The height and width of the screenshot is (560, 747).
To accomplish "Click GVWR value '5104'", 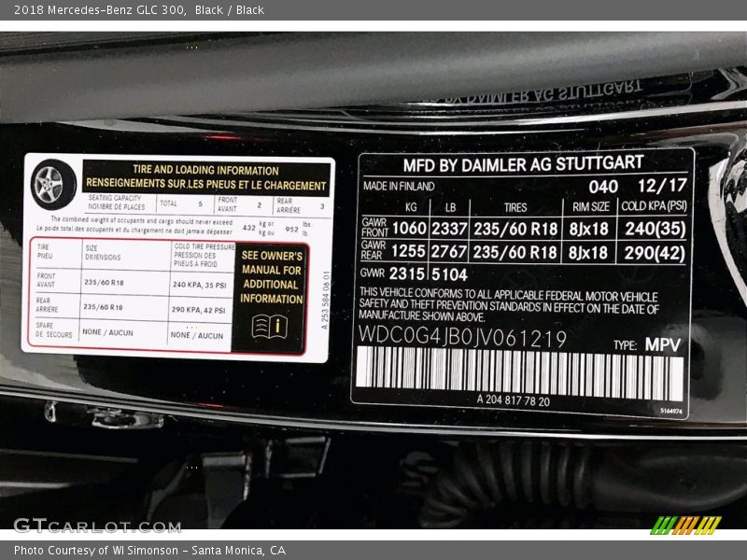I will pos(449,274).
